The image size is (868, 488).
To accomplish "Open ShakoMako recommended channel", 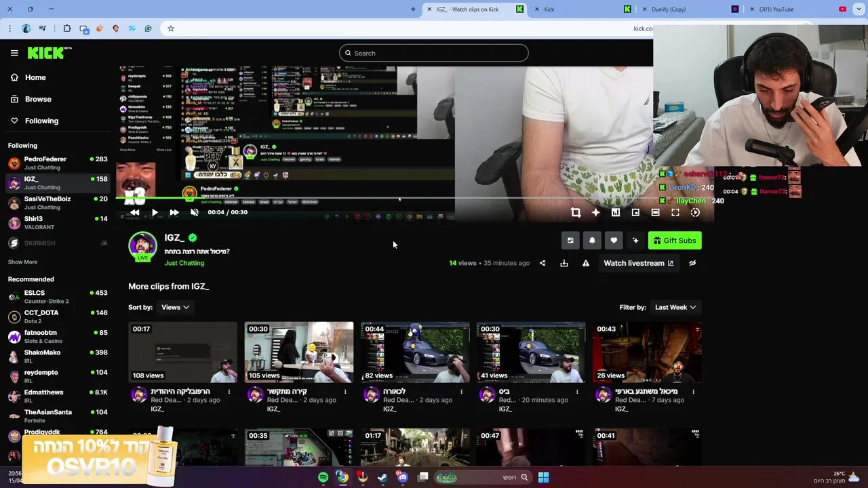I will coord(58,356).
